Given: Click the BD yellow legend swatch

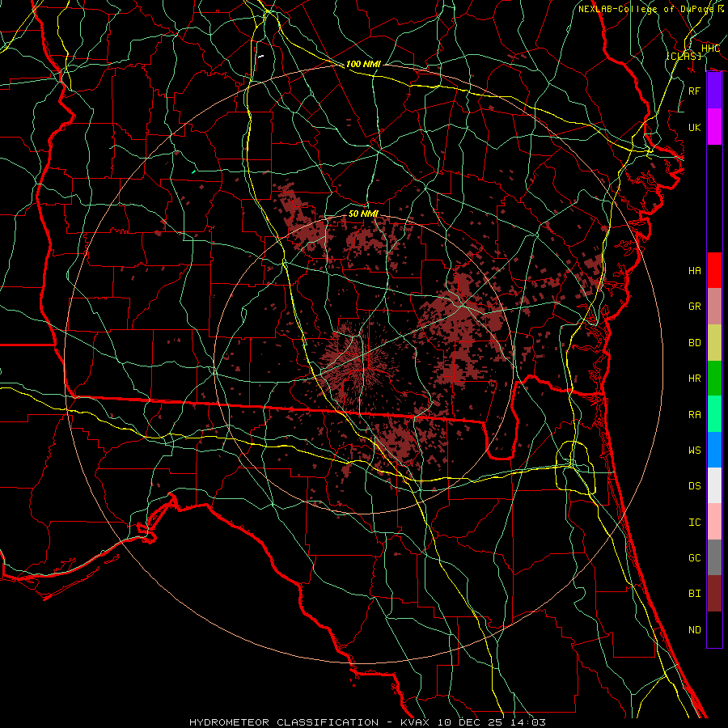Looking at the screenshot, I should tap(714, 342).
